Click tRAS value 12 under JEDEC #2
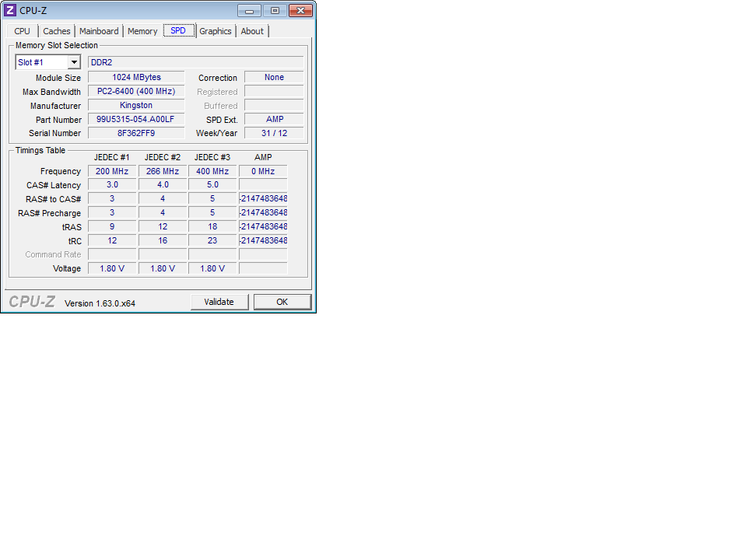The width and height of the screenshot is (747, 560). [x=163, y=226]
